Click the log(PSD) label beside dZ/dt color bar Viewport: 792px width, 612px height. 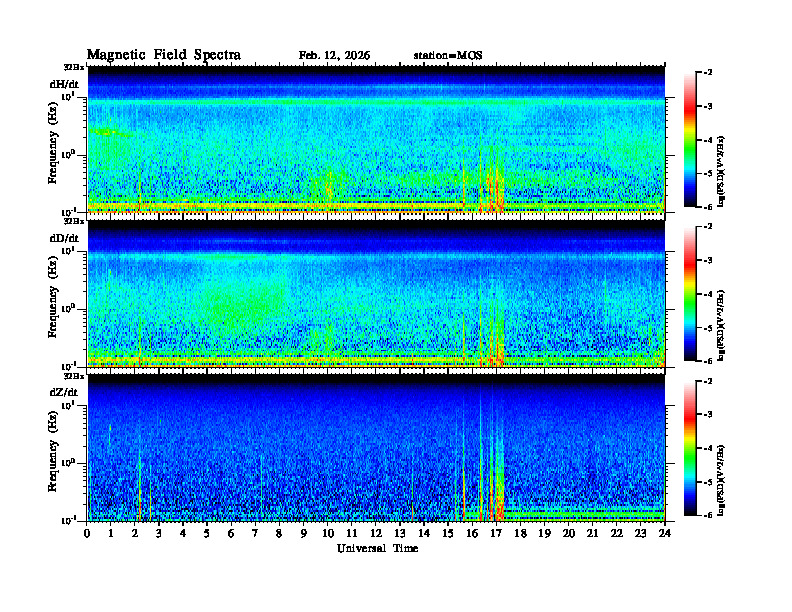(x=721, y=480)
